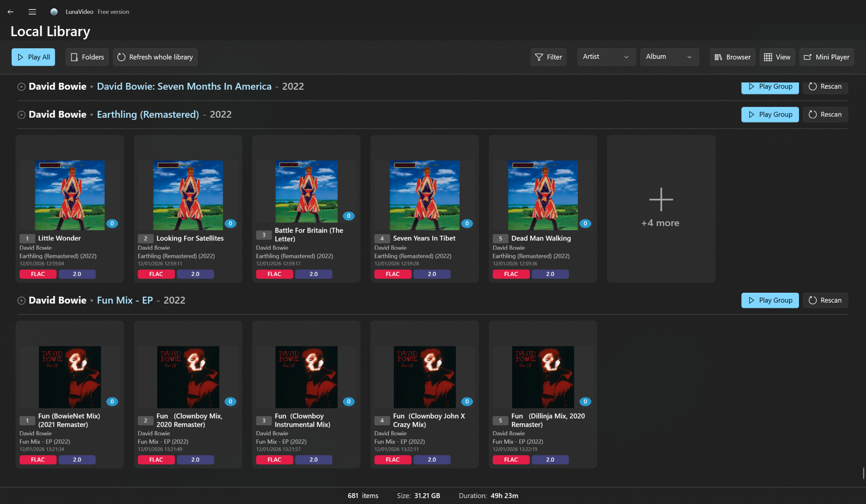The width and height of the screenshot is (866, 504).
Task: Click timestamp 12/01/2026 13:21:34
Action: coord(42,449)
